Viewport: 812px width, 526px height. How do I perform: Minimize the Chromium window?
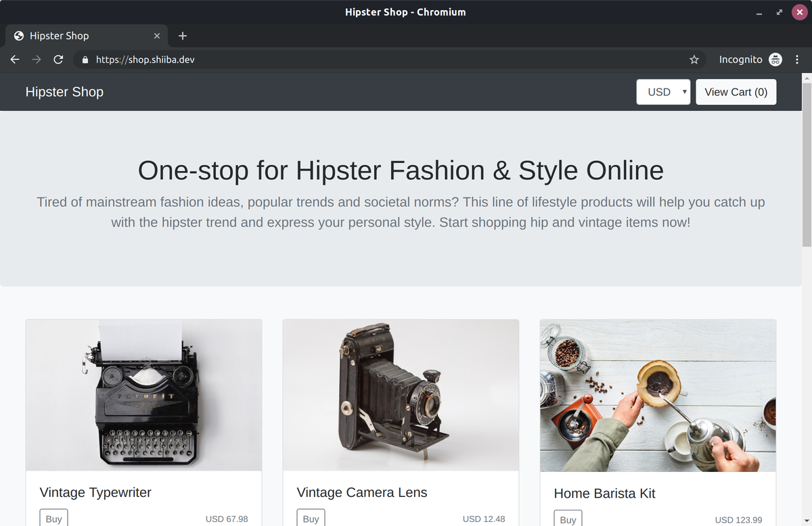click(760, 13)
